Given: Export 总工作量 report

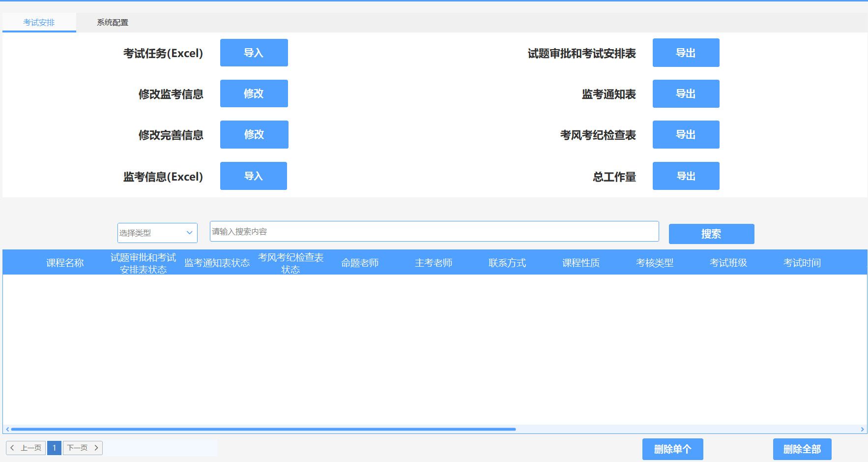Looking at the screenshot, I should point(686,176).
